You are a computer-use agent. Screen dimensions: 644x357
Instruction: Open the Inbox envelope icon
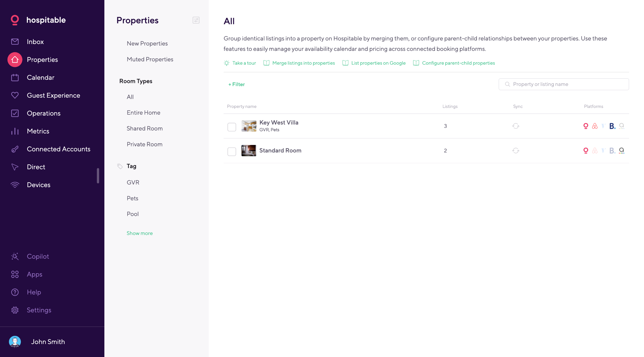click(15, 42)
